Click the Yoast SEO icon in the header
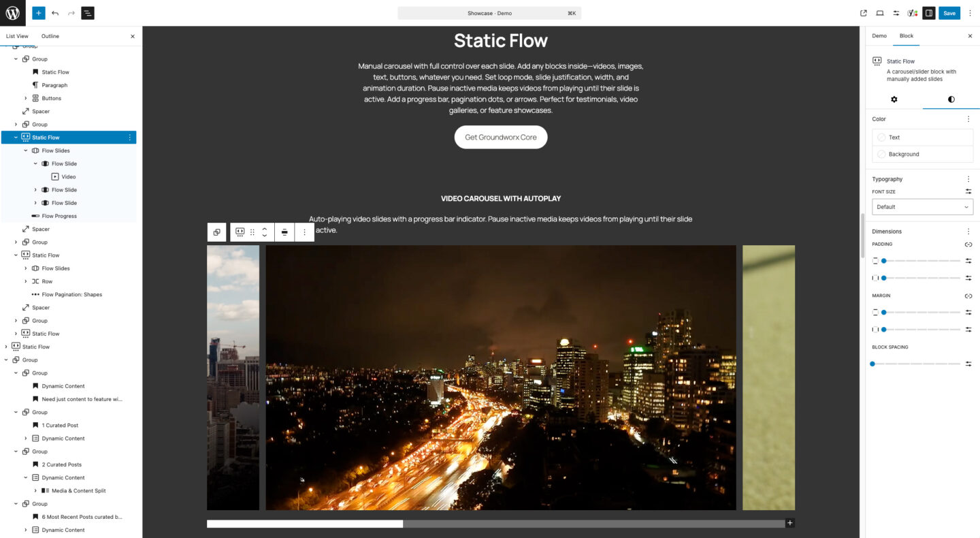 [913, 13]
